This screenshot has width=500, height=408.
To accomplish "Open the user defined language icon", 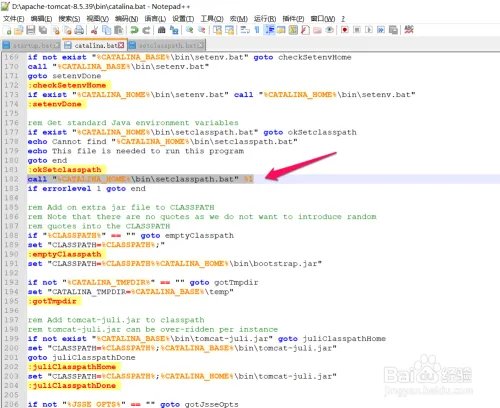I will coord(281,30).
